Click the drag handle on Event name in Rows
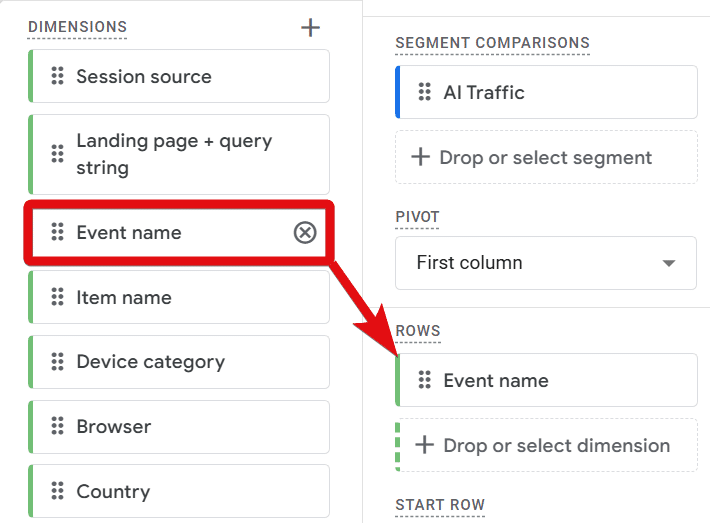Screen dimensions: 710x523 click(x=425, y=380)
